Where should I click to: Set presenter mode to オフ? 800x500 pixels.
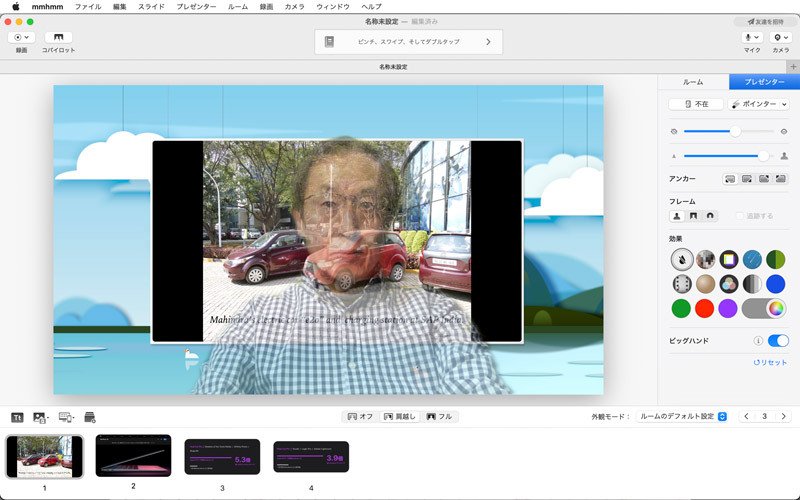360,416
